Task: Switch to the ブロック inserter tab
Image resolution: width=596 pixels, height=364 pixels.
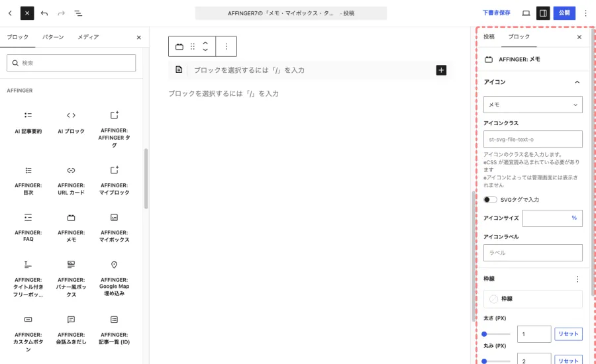Action: [x=17, y=37]
